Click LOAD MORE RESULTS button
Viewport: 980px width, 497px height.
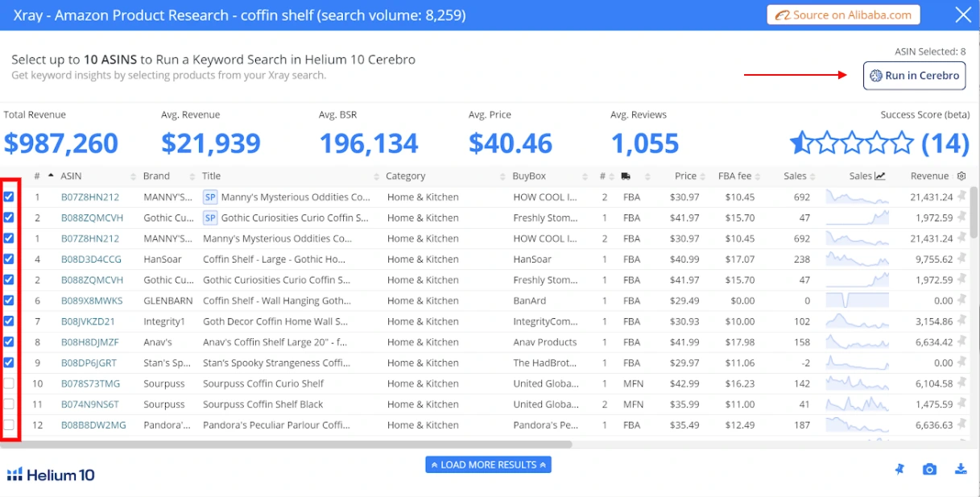pos(489,465)
